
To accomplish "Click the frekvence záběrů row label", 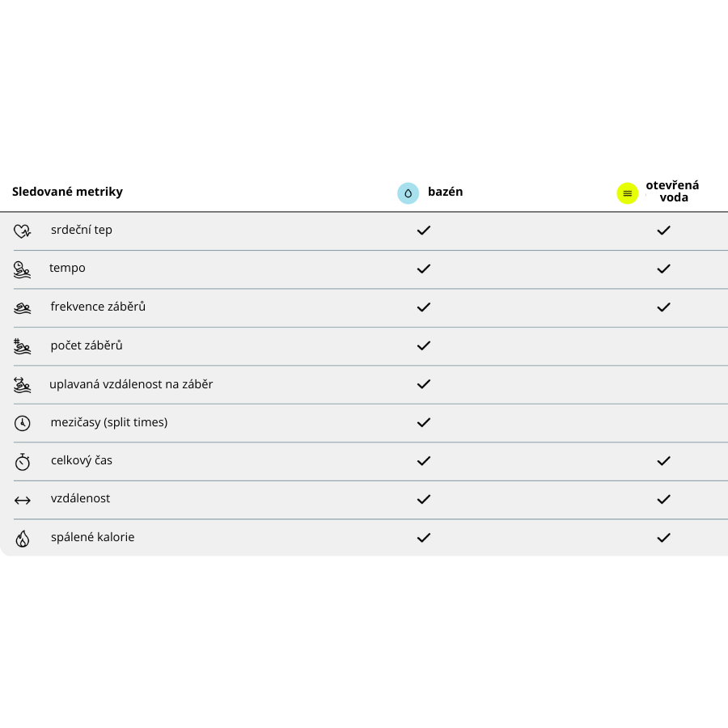I will click(98, 307).
